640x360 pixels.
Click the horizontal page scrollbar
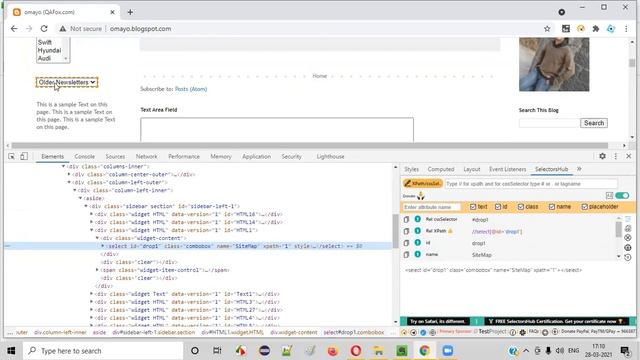tap(310, 145)
